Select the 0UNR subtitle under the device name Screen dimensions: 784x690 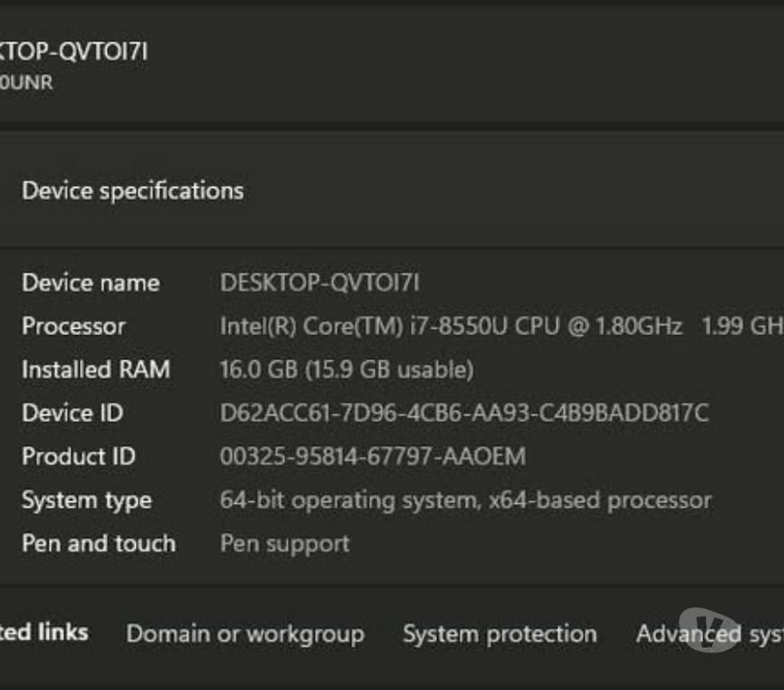(x=26, y=83)
